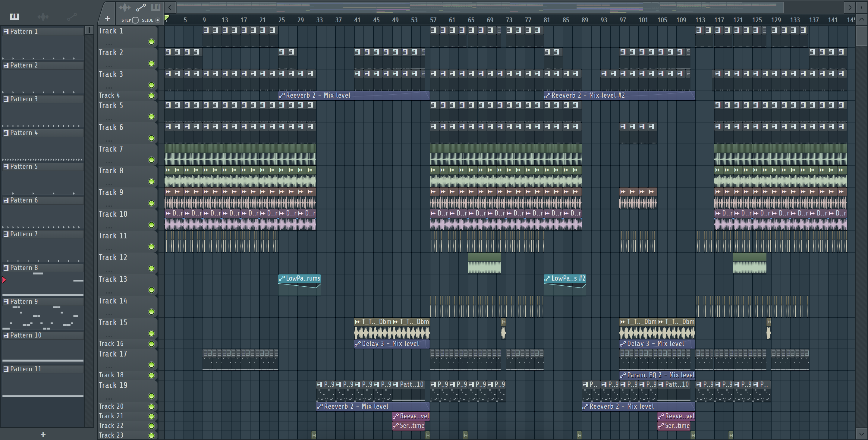The width and height of the screenshot is (868, 440).
Task: Select the Track 18 header
Action: click(127, 375)
